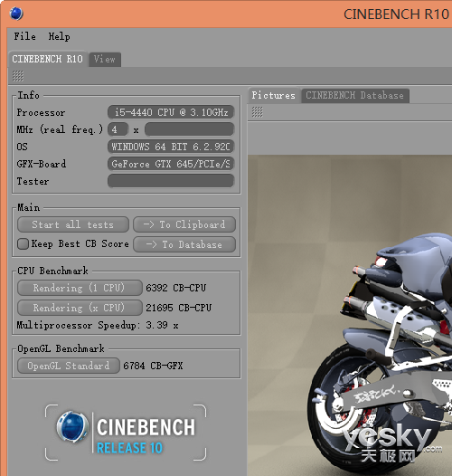The height and width of the screenshot is (476, 452).
Task: Click the Processor name field
Action: 171,112
